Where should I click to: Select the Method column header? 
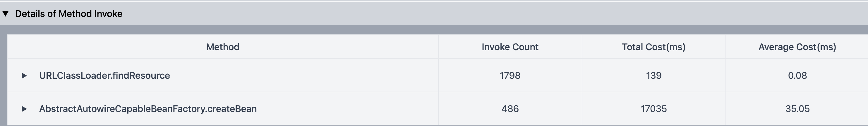tap(222, 47)
